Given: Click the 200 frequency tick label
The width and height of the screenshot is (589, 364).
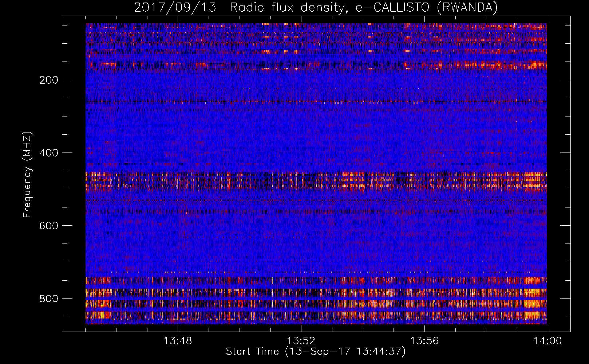Looking at the screenshot, I should [49, 80].
